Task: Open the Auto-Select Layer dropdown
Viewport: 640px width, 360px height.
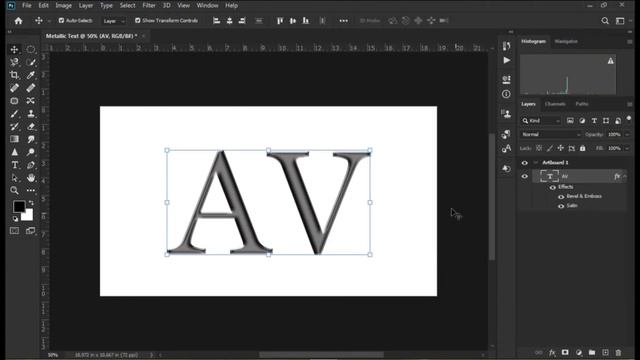Action: coord(114,21)
